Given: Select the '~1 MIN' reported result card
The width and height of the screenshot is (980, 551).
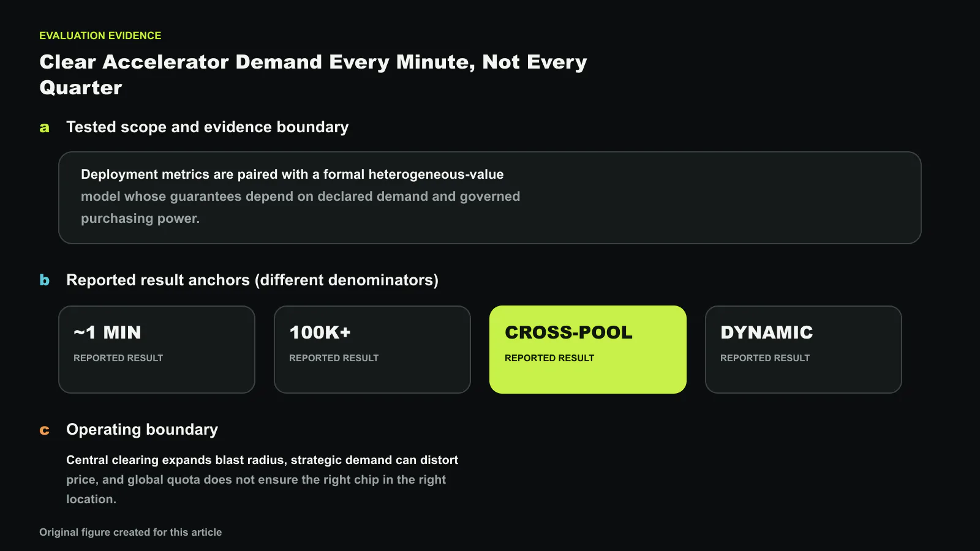Looking at the screenshot, I should [x=157, y=350].
